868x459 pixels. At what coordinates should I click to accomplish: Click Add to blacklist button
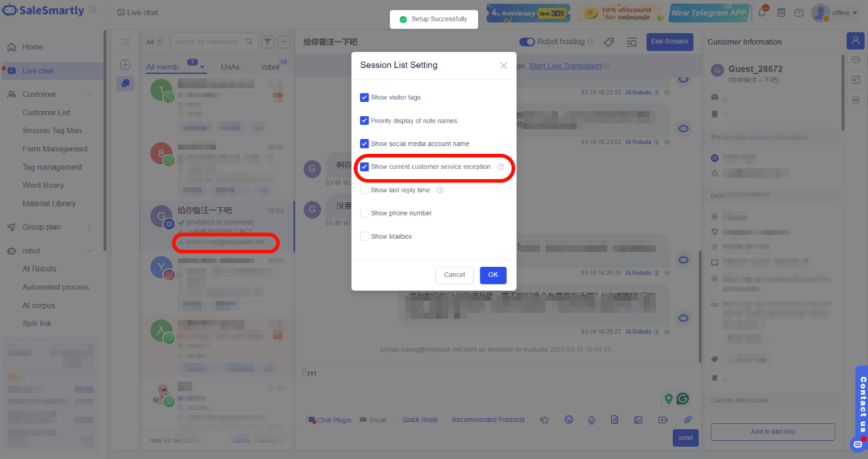(773, 432)
